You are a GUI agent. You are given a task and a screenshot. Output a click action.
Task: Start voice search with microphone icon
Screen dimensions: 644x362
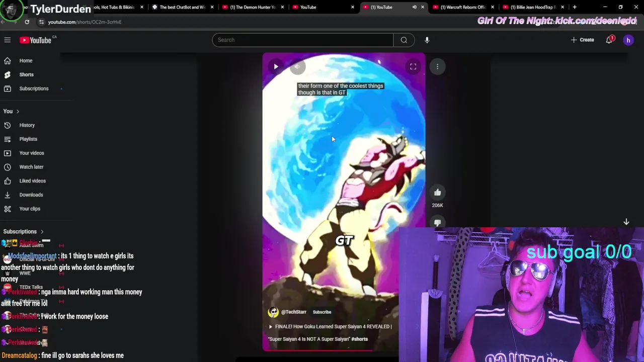coord(427,40)
